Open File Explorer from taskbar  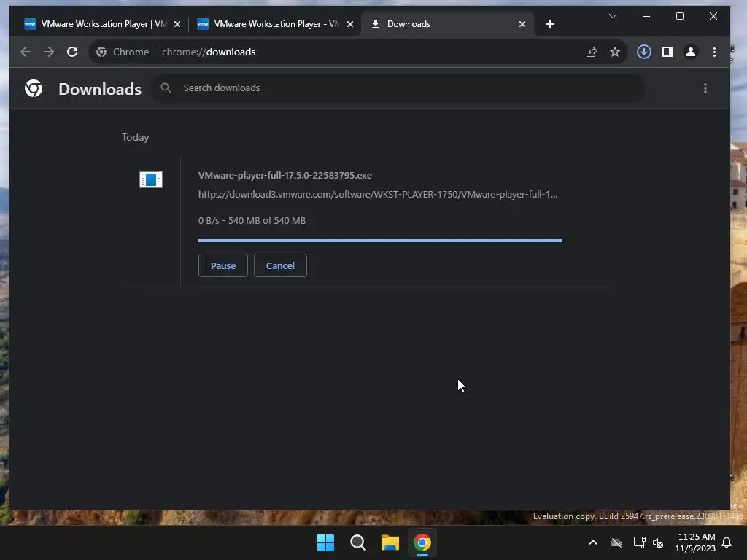(x=390, y=542)
